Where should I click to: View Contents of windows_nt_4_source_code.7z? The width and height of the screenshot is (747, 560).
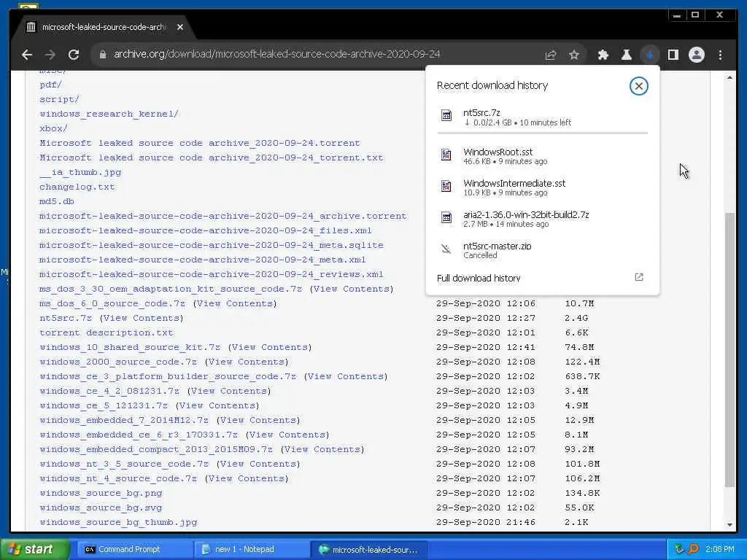247,478
